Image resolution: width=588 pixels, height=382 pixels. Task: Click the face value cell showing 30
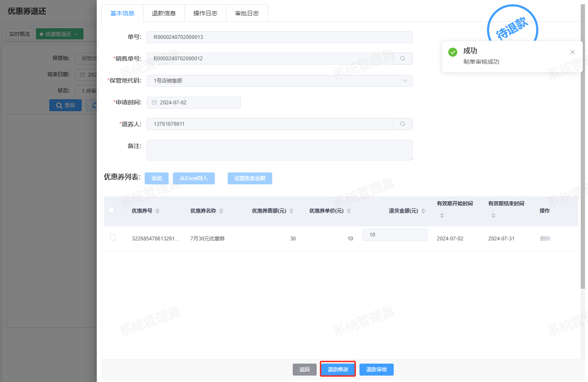click(293, 239)
